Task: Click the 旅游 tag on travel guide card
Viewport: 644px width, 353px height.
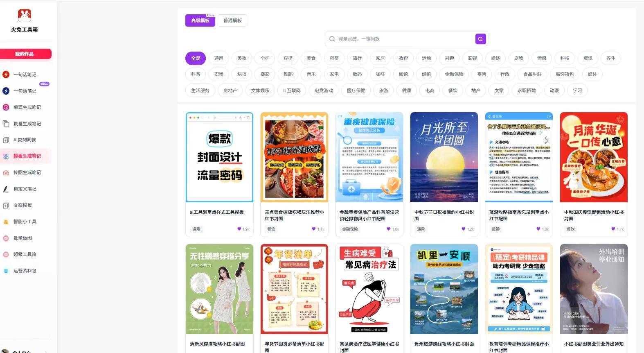Action: click(495, 229)
